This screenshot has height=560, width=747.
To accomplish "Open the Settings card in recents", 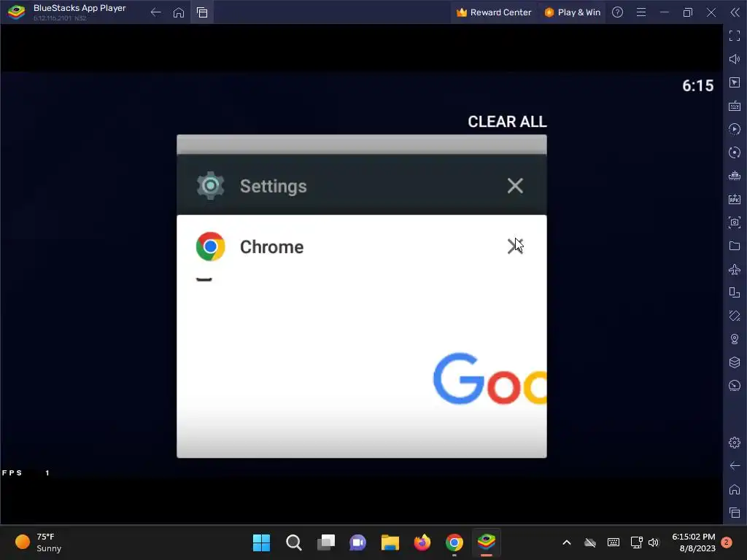I will coord(362,184).
